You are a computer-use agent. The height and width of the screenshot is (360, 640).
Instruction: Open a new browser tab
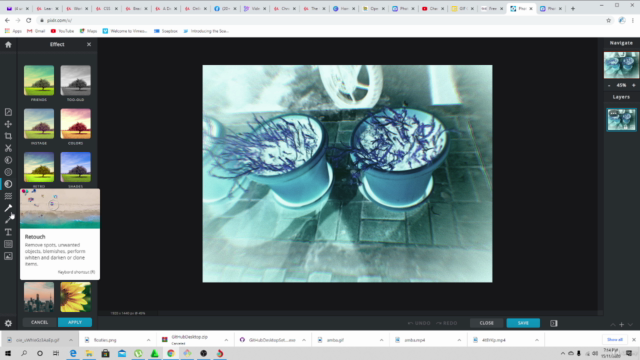point(573,8)
